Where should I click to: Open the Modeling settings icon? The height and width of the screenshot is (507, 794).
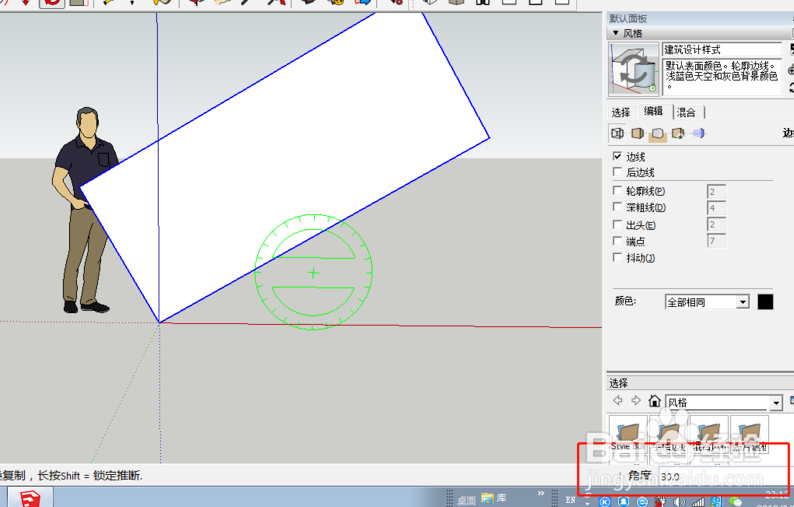tap(698, 133)
